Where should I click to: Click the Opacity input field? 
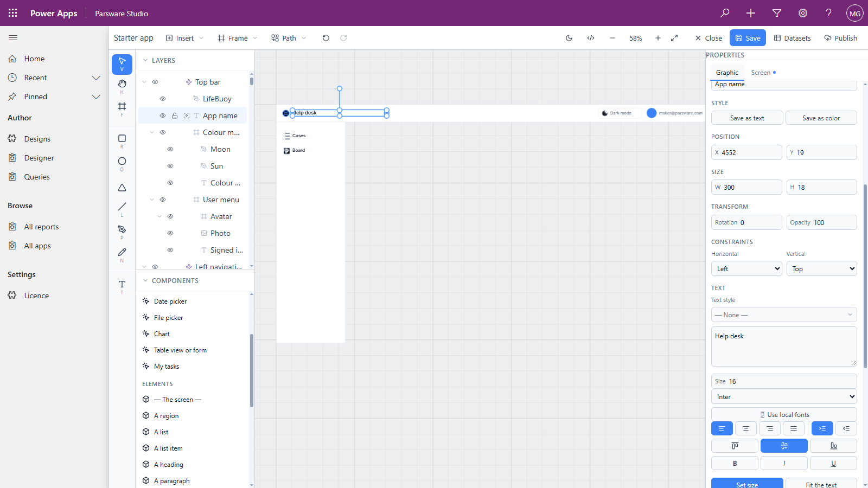point(821,222)
